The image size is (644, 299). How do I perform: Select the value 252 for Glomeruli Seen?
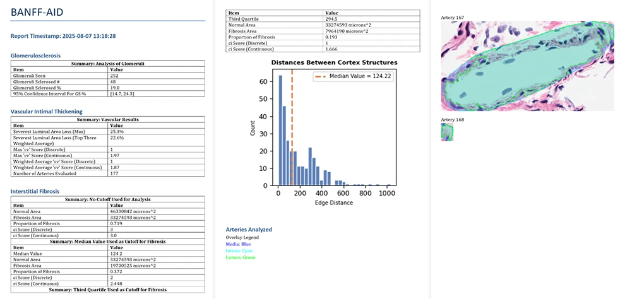coord(114,76)
